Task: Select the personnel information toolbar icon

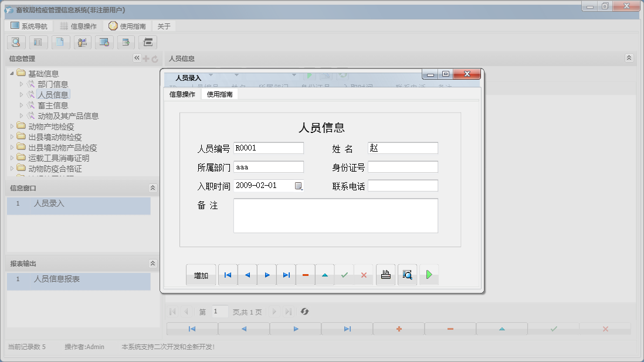Action: pos(82,42)
